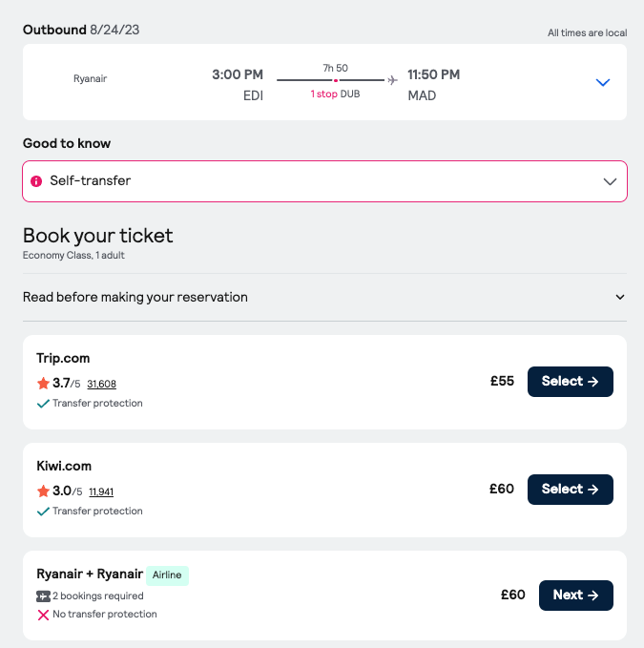
Task: Click the orange star beside Kiwi.com rating
Action: (x=43, y=491)
